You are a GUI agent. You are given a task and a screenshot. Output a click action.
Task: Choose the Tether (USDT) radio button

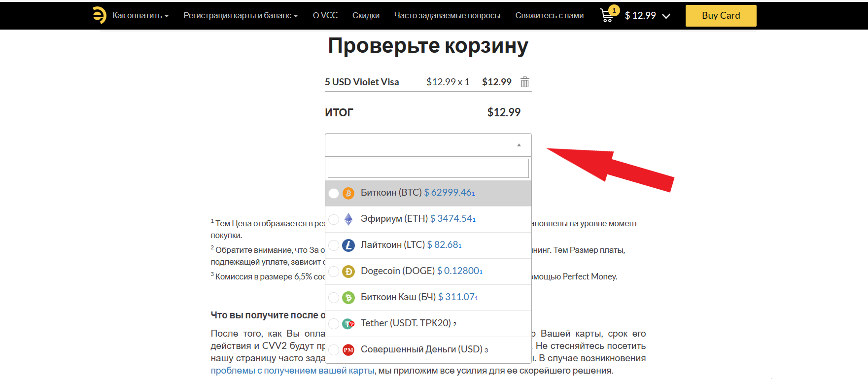coord(334,324)
